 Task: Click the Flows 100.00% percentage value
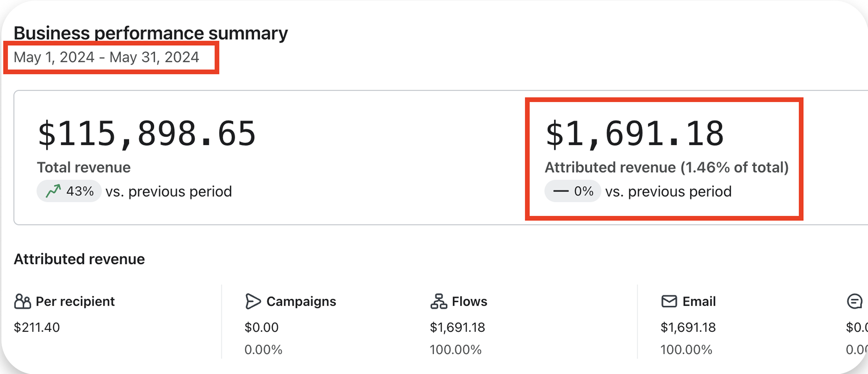456,350
